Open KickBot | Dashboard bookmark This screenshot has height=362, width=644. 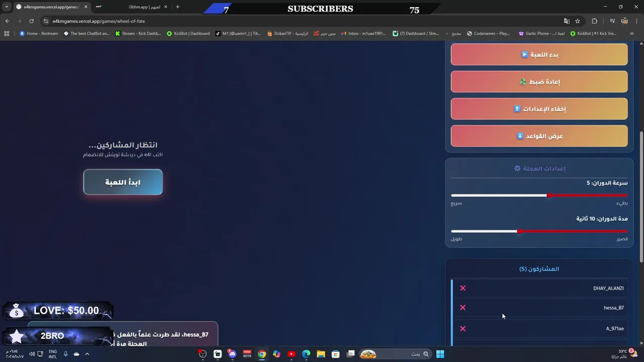[x=188, y=34]
